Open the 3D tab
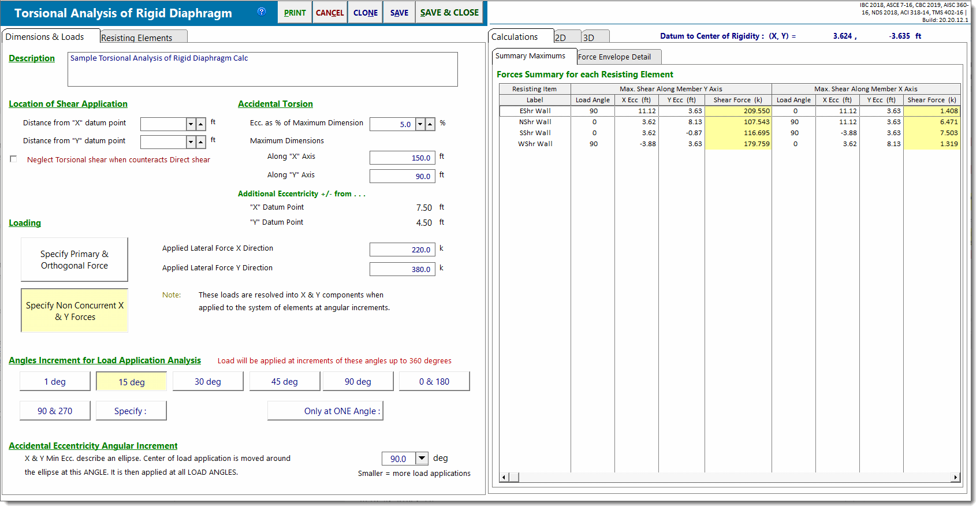The image size is (980, 510). pos(595,37)
